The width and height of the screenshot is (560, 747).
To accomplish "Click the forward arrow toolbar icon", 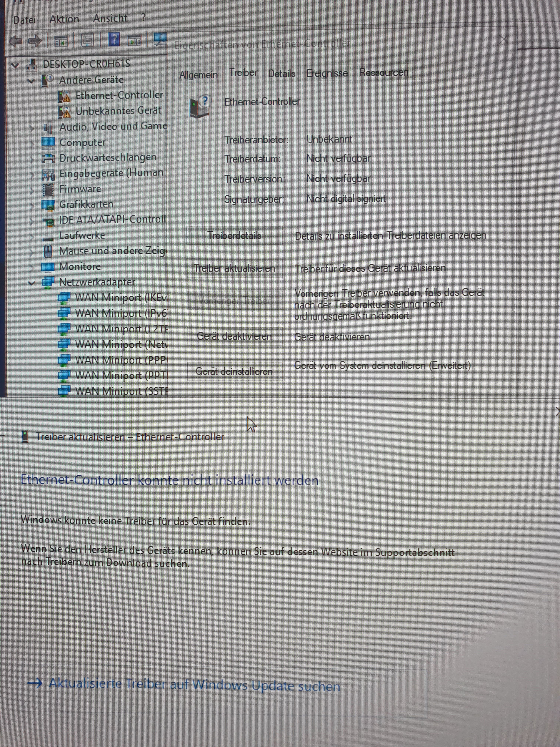I will click(35, 41).
